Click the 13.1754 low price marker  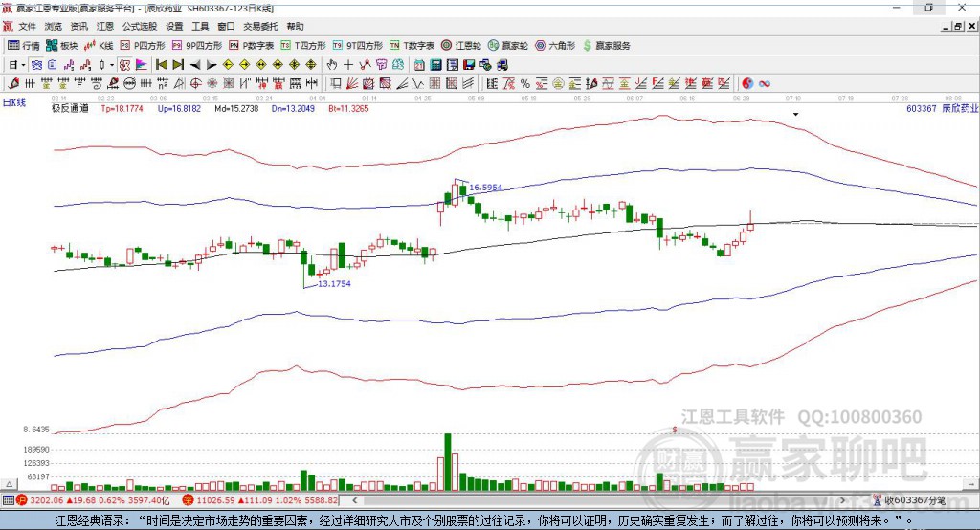point(334,283)
